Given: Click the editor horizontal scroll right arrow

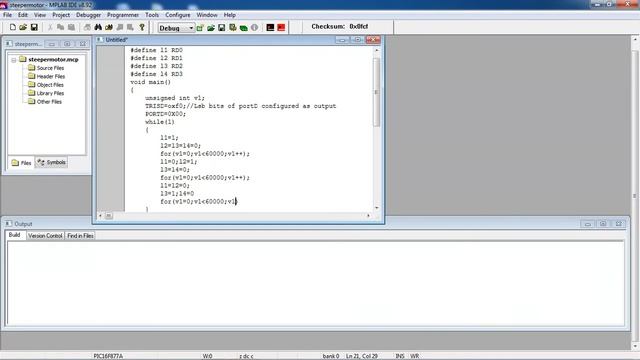Looking at the screenshot, I should 368,216.
